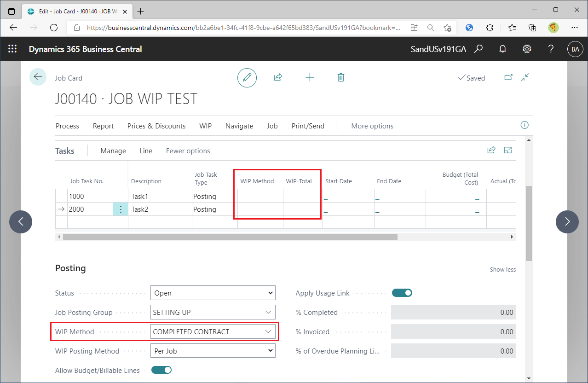Go back with the back arrow
Screen dimensions: 588x383
coord(38,76)
